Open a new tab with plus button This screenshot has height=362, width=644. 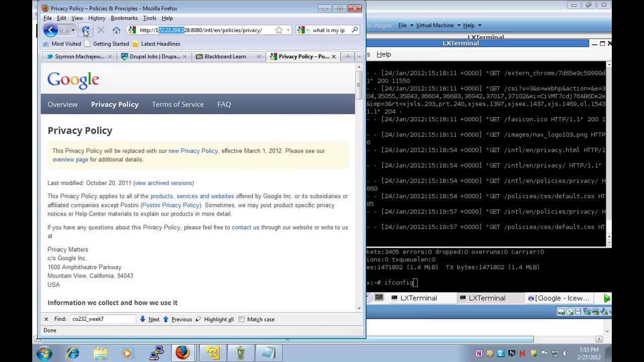tap(347, 57)
